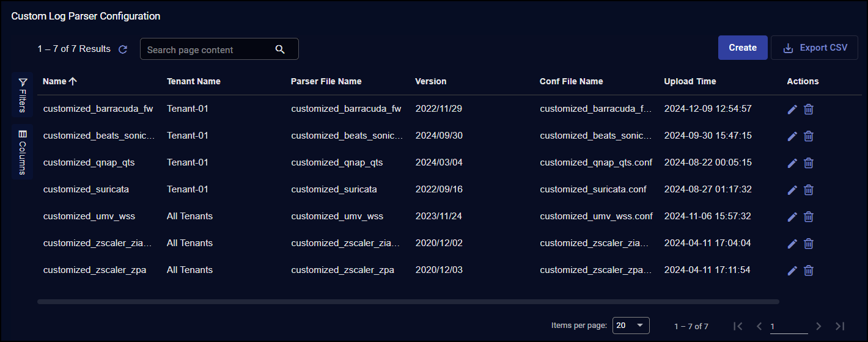Export the table using Export CSV
The width and height of the screenshot is (868, 342).
click(x=815, y=48)
